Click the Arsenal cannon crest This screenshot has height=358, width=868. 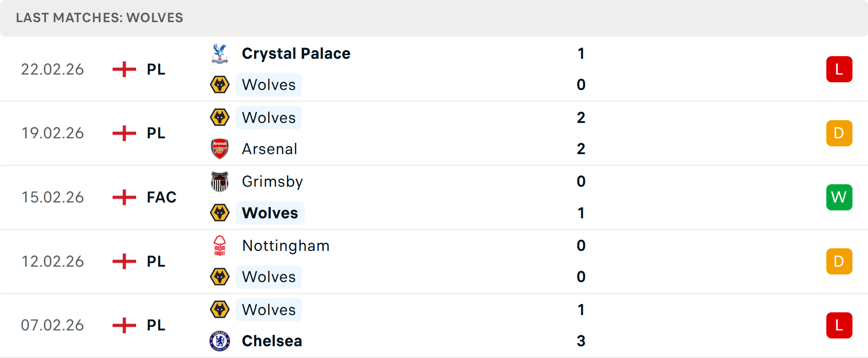point(220,149)
